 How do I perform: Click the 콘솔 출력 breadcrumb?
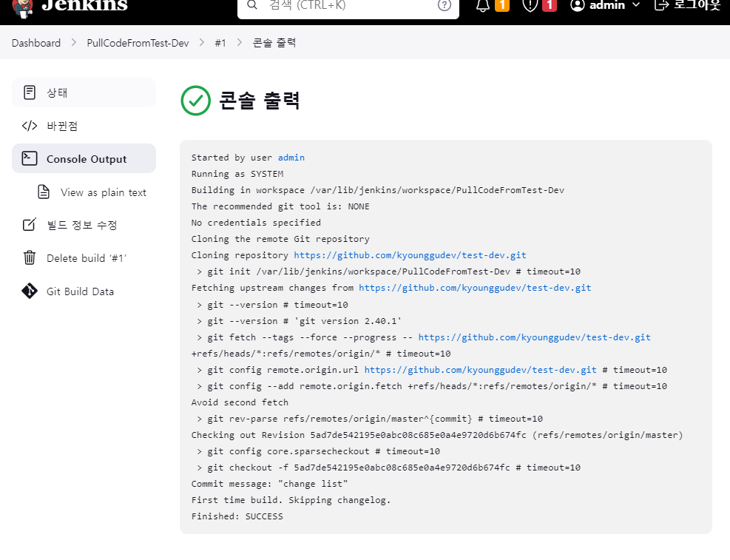(x=274, y=43)
